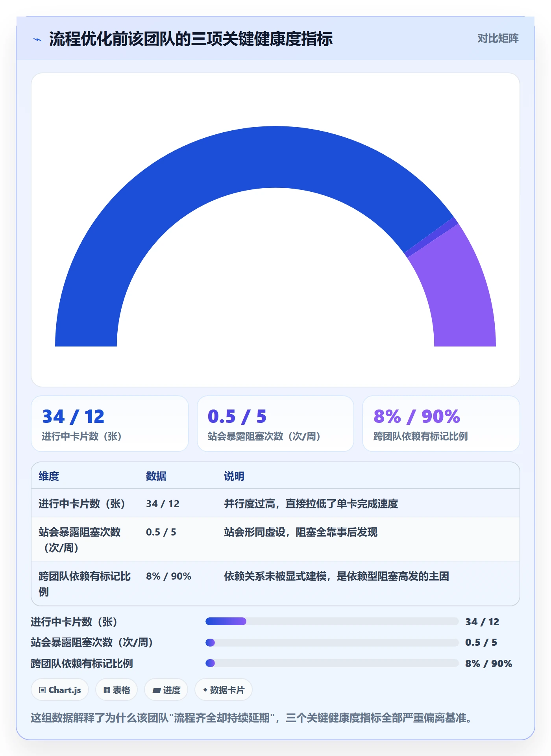Click the card title 流程优化前该团队的三项关键健康度指标
Screen dimensions: 551x756
(x=191, y=39)
